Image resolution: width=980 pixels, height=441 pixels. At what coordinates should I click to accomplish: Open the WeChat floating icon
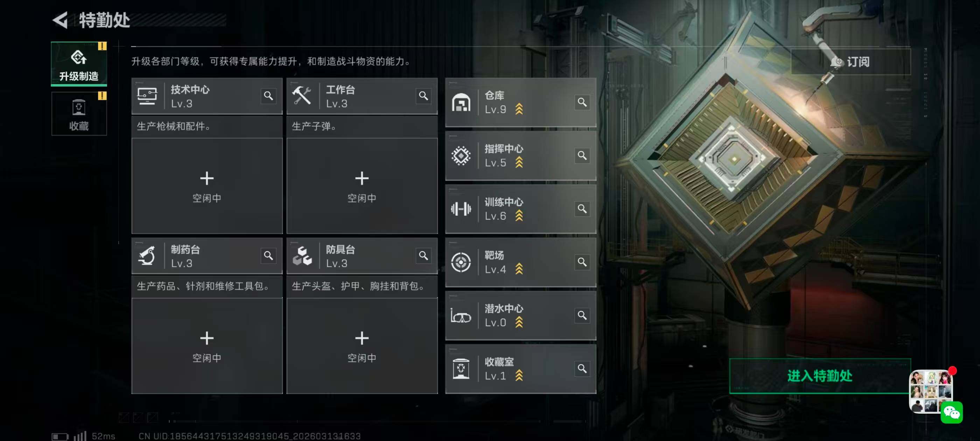pyautogui.click(x=951, y=412)
